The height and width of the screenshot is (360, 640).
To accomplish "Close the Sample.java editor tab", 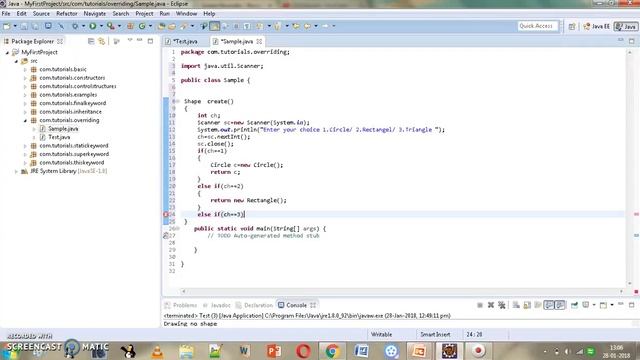I will click(x=259, y=41).
